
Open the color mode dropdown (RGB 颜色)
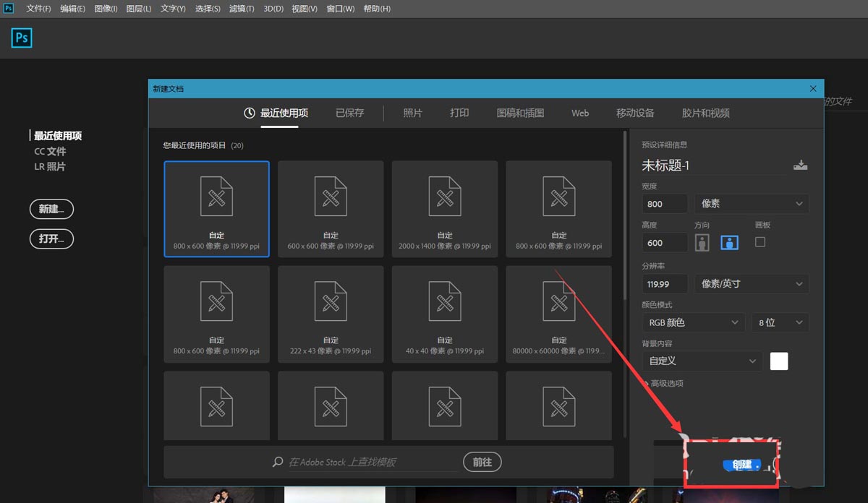[x=693, y=322]
